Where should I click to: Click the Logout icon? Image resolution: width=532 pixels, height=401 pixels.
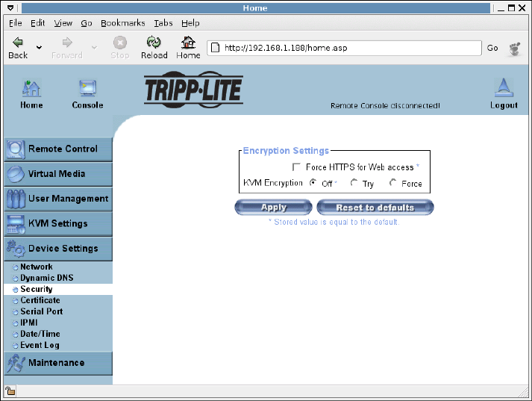point(504,88)
